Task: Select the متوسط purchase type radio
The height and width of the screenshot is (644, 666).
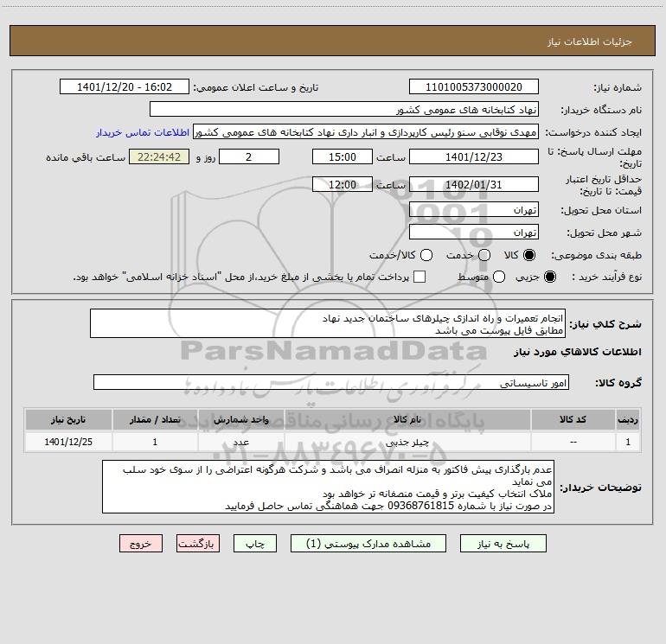Action: pyautogui.click(x=499, y=277)
